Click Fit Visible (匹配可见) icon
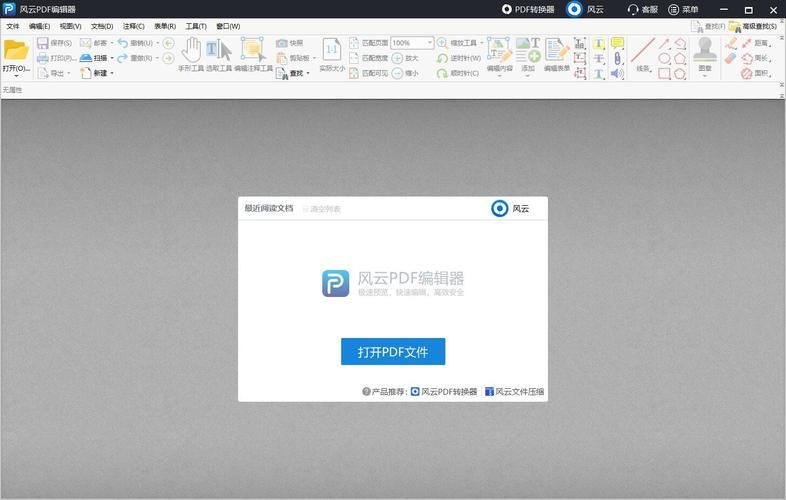This screenshot has height=500, width=786. (354, 73)
